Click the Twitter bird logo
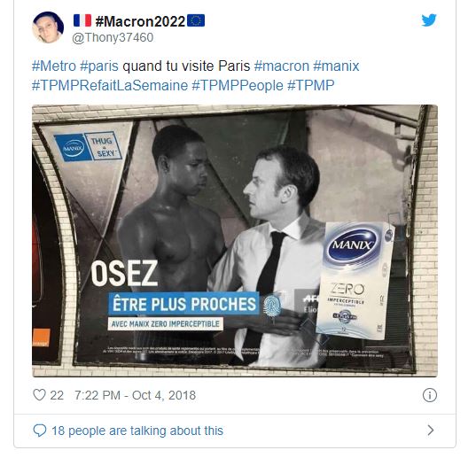 point(429,20)
